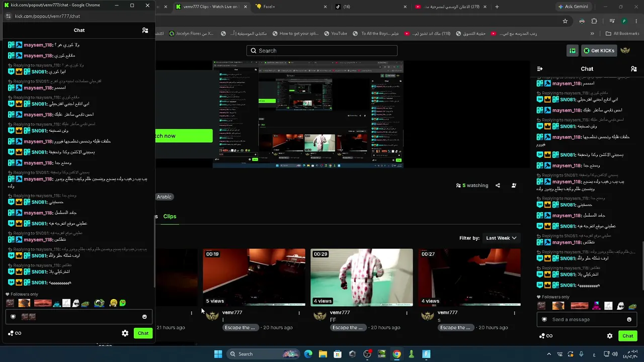
Task: Switch to the TikTok (16) browser tab
Action: [371, 7]
